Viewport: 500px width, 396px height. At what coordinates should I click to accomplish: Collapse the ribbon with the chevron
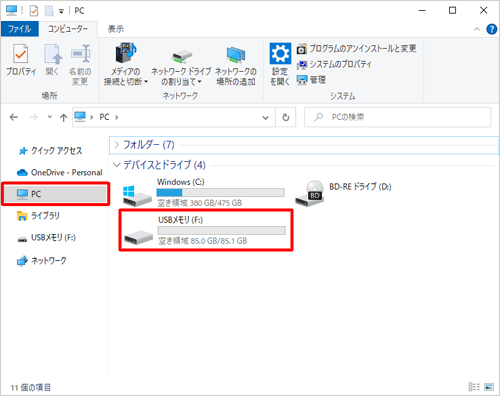[477, 29]
